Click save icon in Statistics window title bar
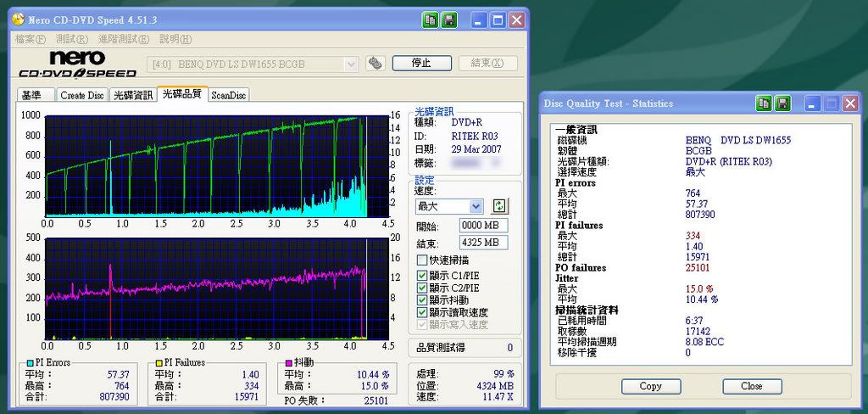The image size is (868, 414). (782, 103)
